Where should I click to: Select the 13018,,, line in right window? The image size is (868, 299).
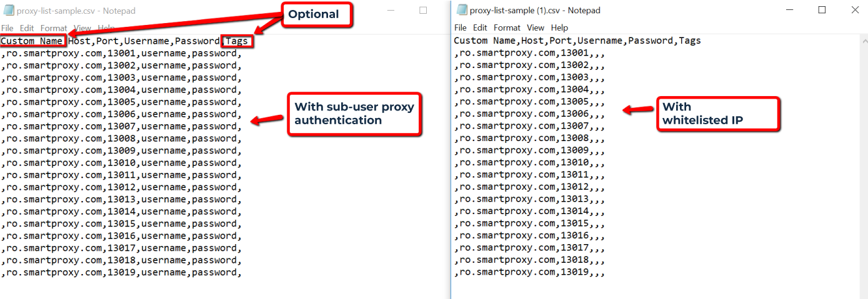tap(530, 260)
